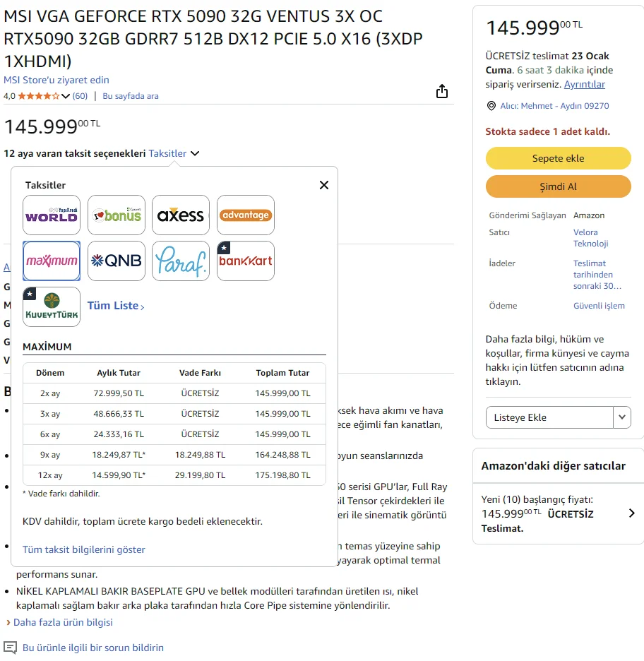Select the Bonus card installment icon
The height and width of the screenshot is (661, 644).
click(117, 215)
